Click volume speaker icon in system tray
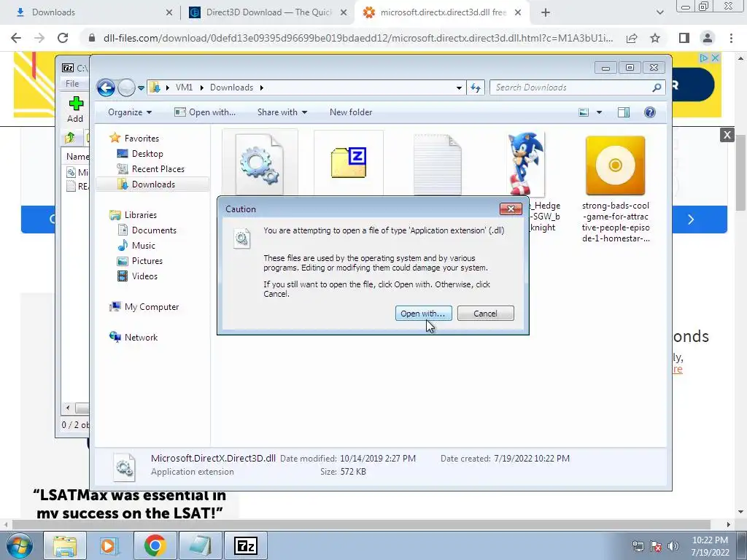The height and width of the screenshot is (560, 747). pos(673,546)
